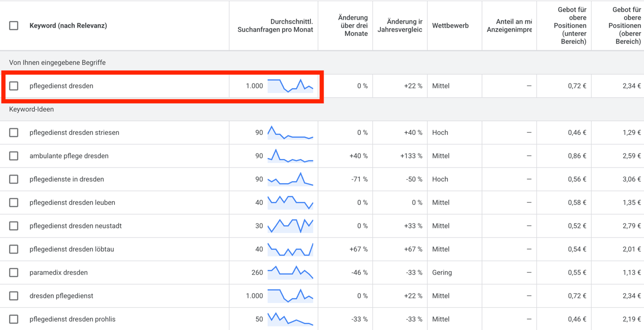Click the high bid '2,19 €' in the prohlis row
The height and width of the screenshot is (330, 644).
[632, 319]
